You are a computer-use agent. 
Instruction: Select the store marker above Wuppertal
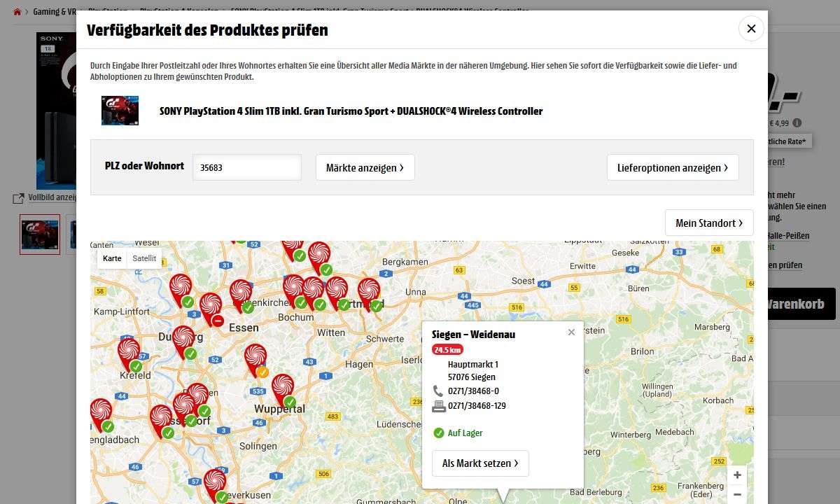click(283, 391)
